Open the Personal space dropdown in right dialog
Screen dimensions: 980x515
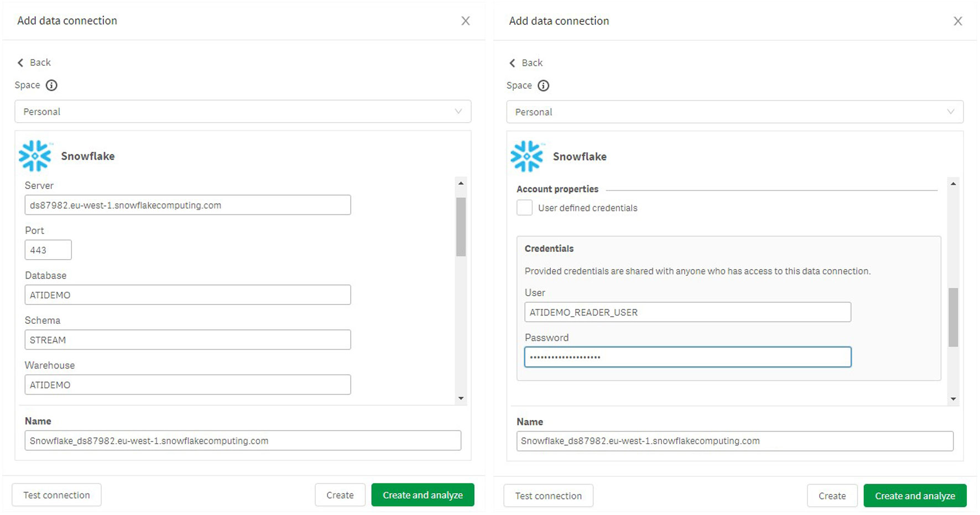pos(734,112)
